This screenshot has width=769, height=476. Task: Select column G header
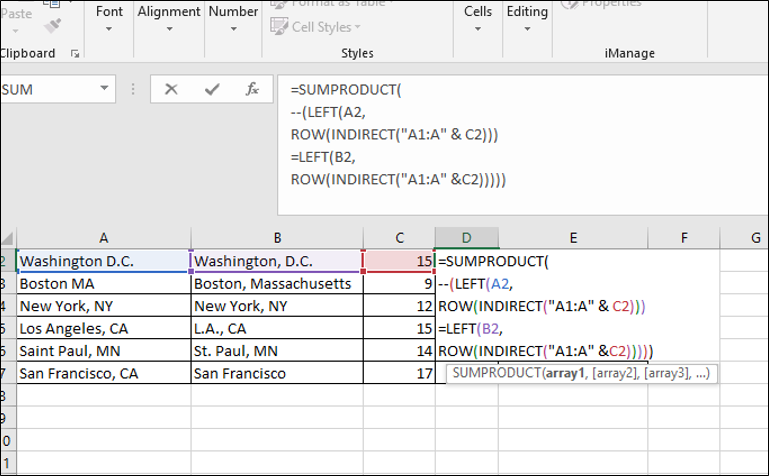[744, 238]
